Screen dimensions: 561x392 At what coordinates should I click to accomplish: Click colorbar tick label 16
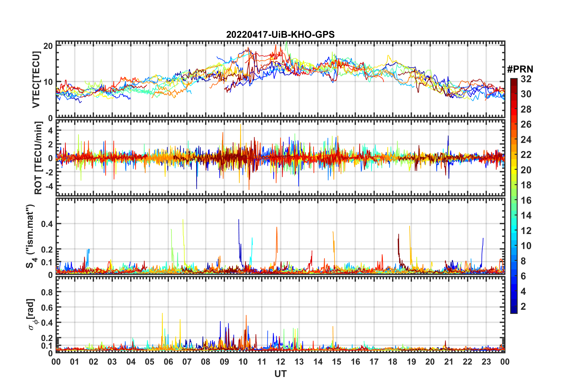point(526,200)
